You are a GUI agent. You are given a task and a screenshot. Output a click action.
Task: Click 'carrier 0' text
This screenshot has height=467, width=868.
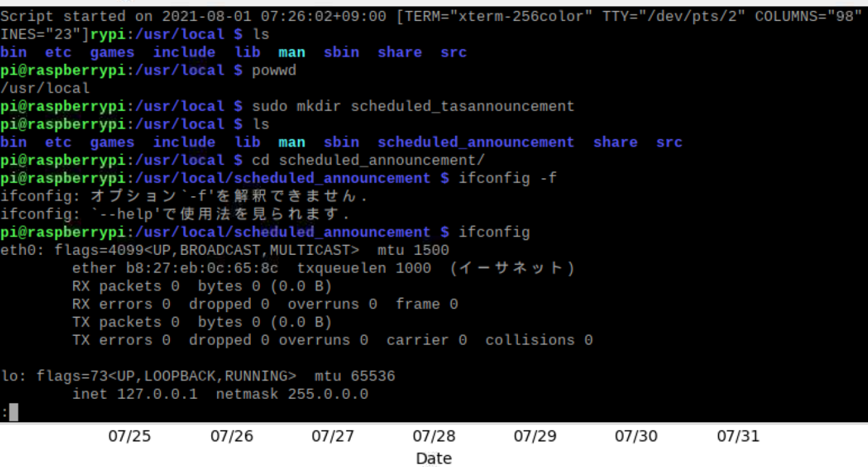coord(427,340)
